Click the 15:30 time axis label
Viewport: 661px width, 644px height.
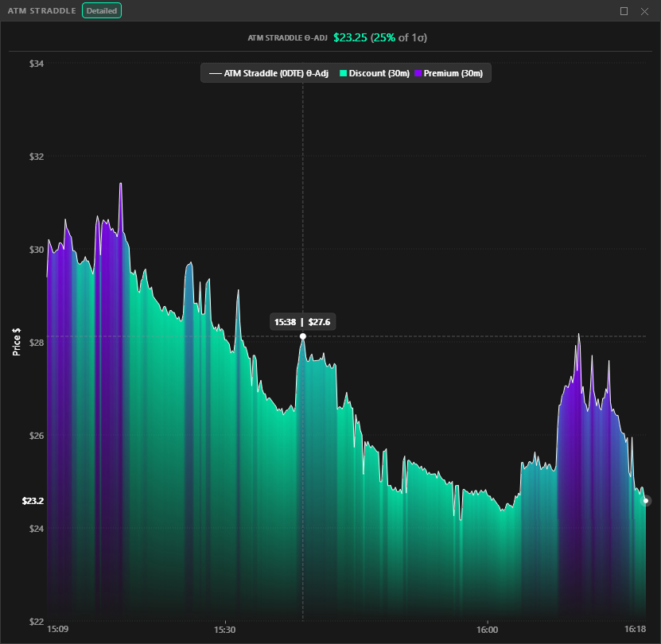point(225,629)
